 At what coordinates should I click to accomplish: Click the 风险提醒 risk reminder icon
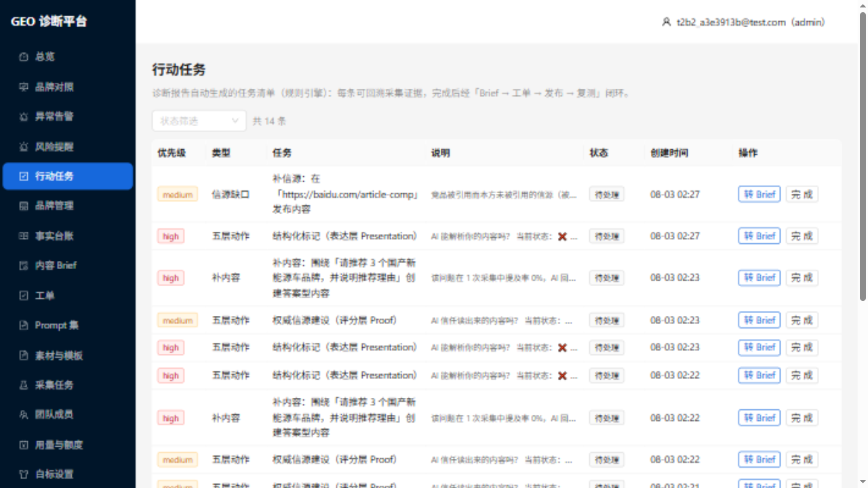point(24,146)
